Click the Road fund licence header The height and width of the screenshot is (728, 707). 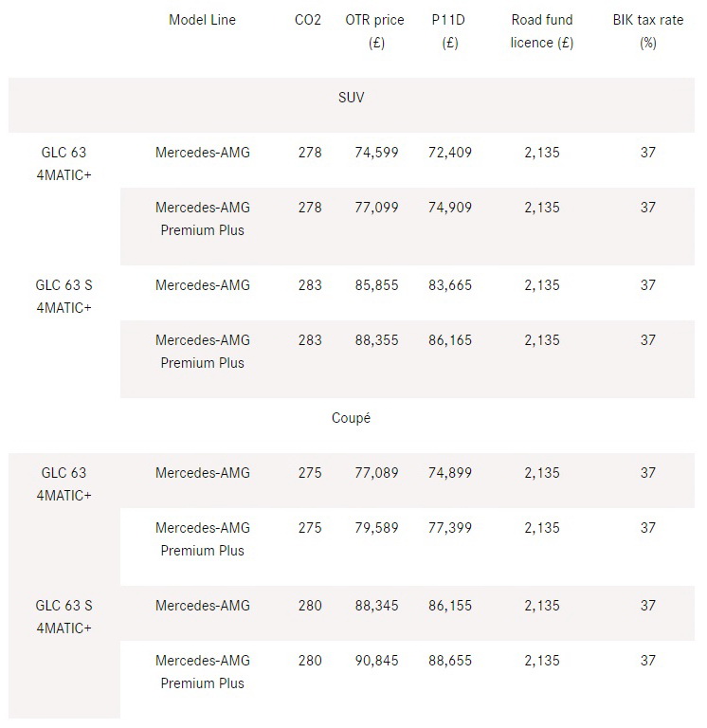pyautogui.click(x=541, y=31)
